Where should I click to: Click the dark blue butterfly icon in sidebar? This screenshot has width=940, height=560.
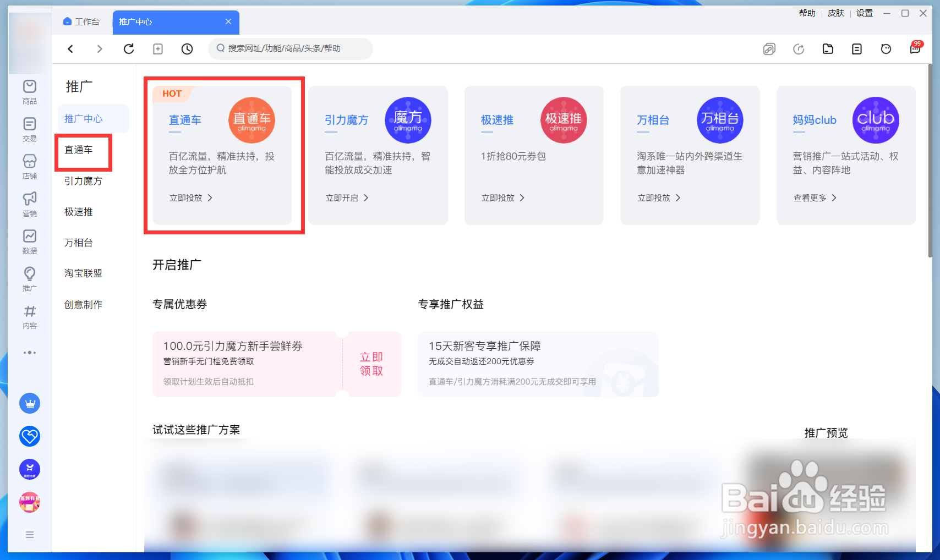[30, 469]
